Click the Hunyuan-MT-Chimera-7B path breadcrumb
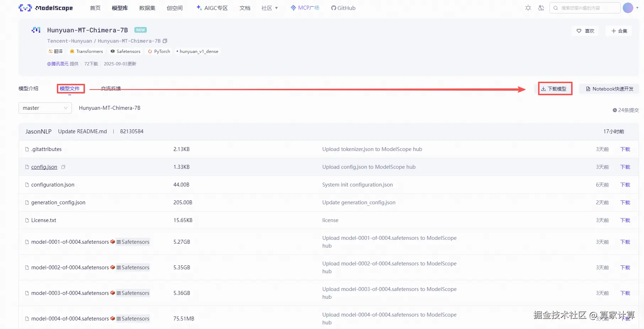644x329 pixels. (x=109, y=108)
